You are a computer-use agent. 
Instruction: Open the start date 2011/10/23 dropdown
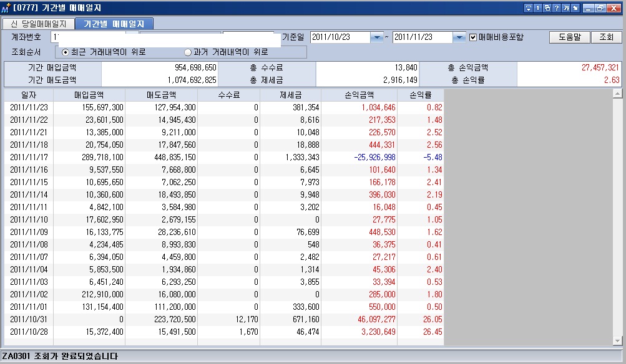tap(376, 37)
